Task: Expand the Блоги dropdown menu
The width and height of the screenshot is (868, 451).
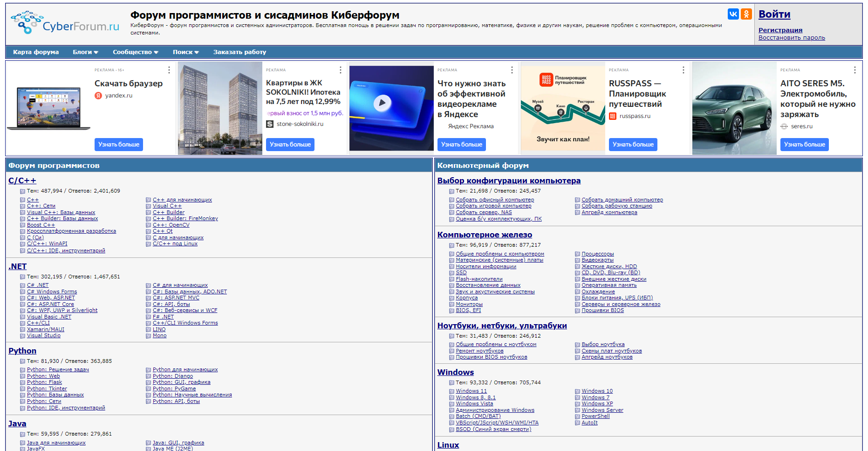Action: coord(85,52)
